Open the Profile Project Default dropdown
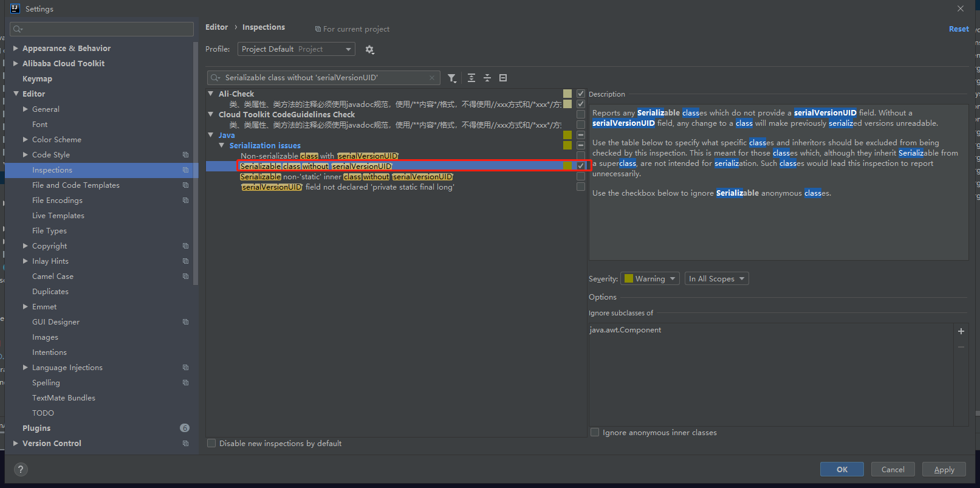The image size is (980, 488). pyautogui.click(x=296, y=49)
